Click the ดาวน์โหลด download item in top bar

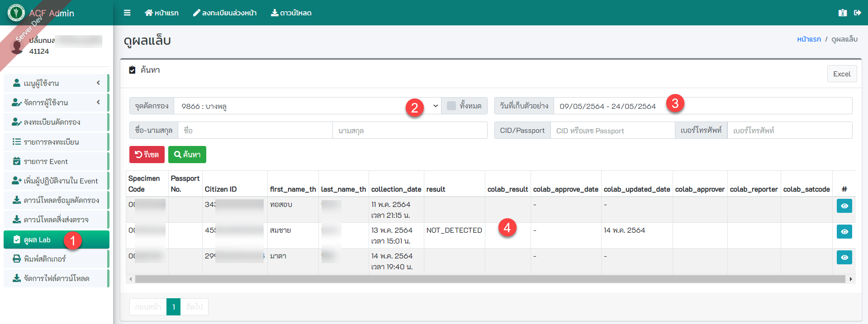click(x=291, y=13)
